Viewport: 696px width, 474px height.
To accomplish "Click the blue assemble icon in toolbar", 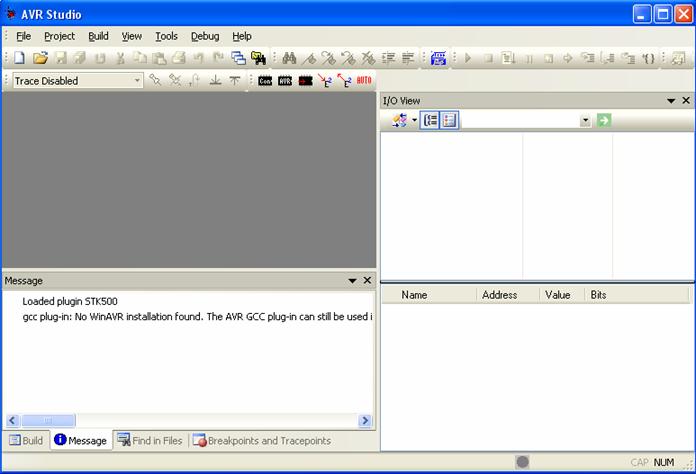I will [439, 58].
